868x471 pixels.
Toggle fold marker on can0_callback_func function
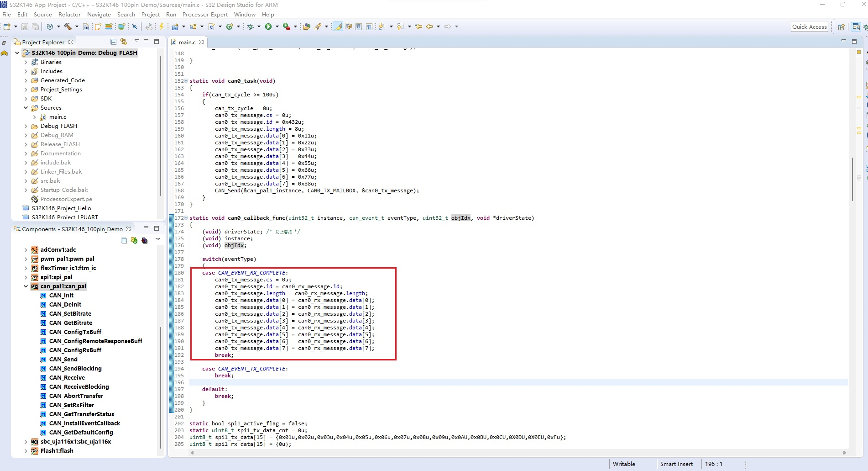[x=186, y=218]
